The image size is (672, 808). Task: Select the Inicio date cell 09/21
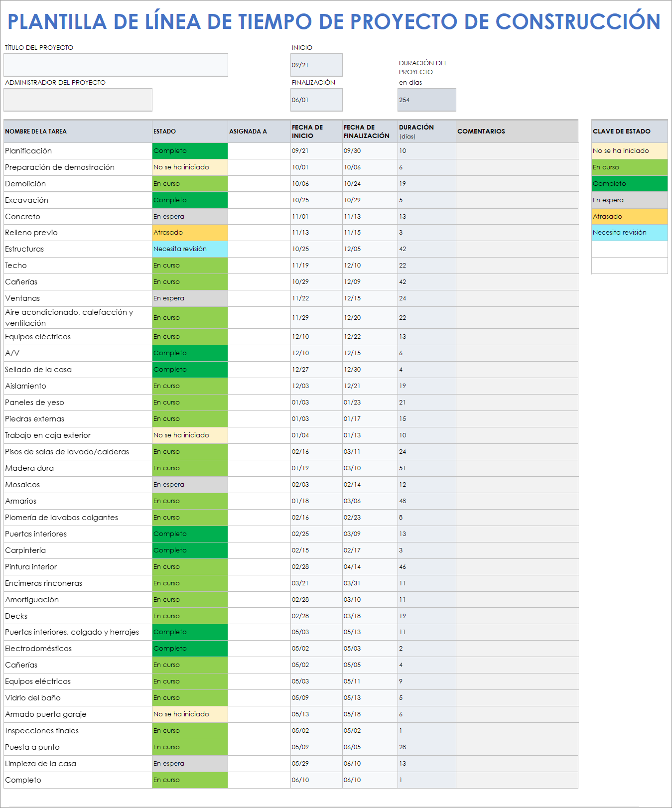[x=316, y=65]
